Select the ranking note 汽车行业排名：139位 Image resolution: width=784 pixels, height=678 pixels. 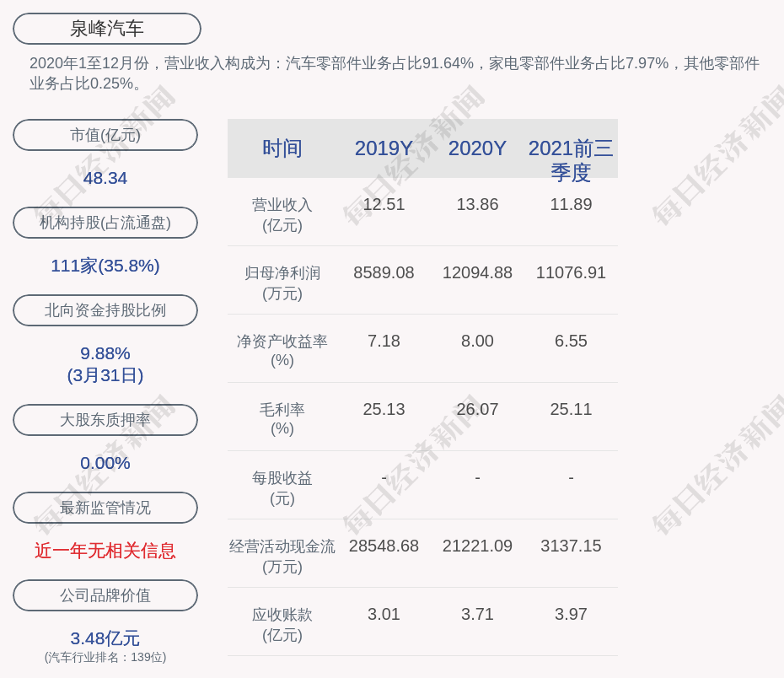pos(105,657)
